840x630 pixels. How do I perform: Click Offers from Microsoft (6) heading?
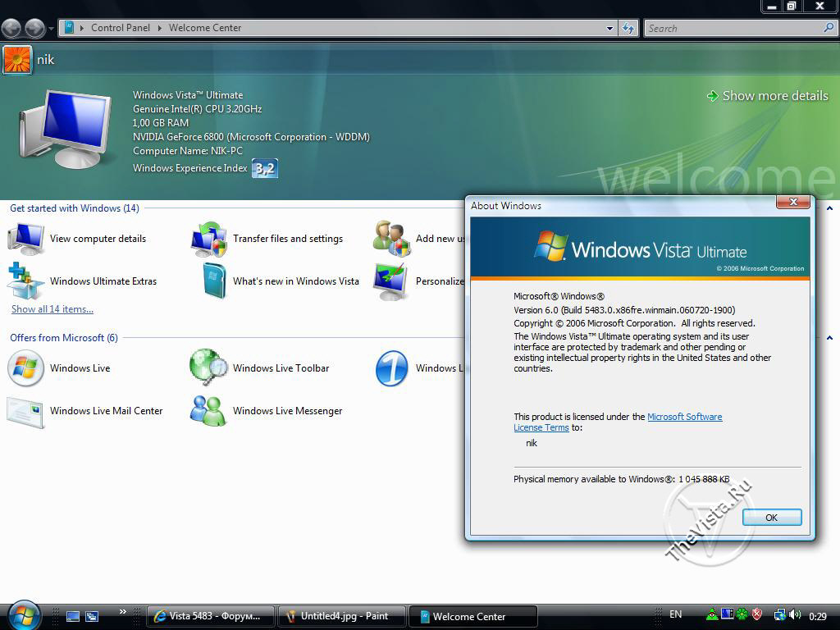[64, 338]
